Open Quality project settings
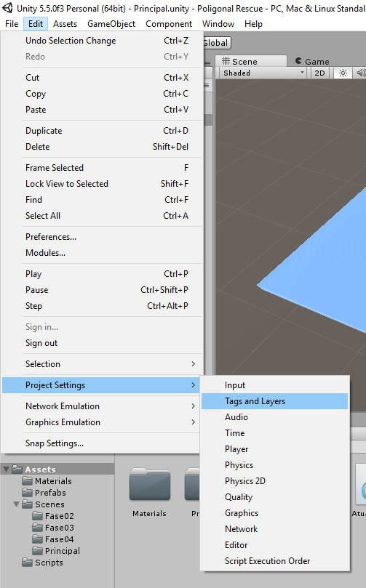The width and height of the screenshot is (366, 588). 275,497
